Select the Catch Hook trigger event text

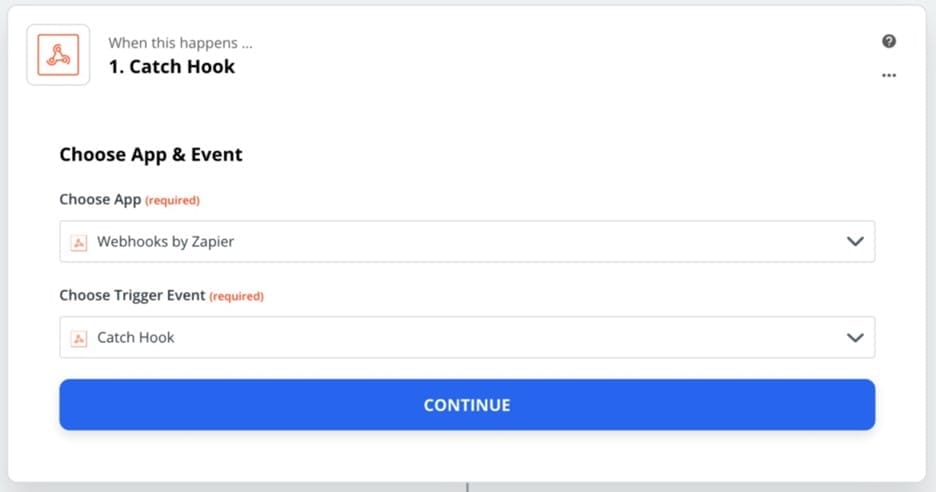pyautogui.click(x=136, y=338)
